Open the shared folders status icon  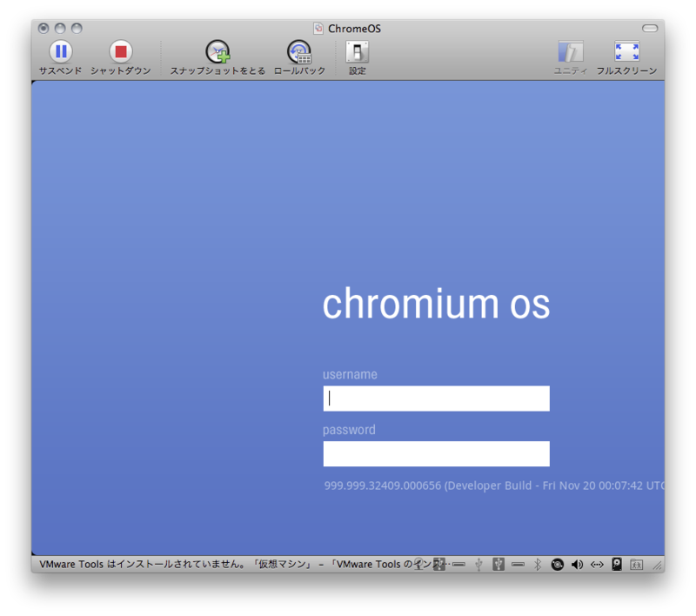tap(636, 565)
